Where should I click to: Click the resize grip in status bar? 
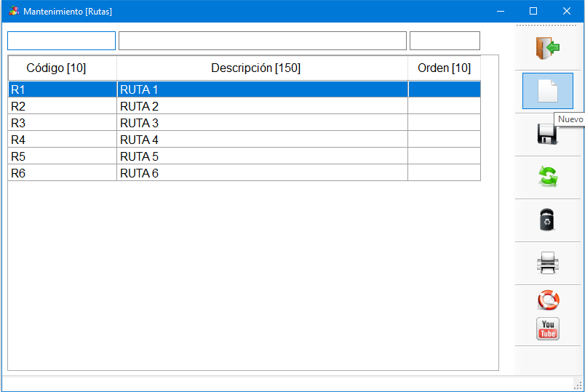(578, 385)
